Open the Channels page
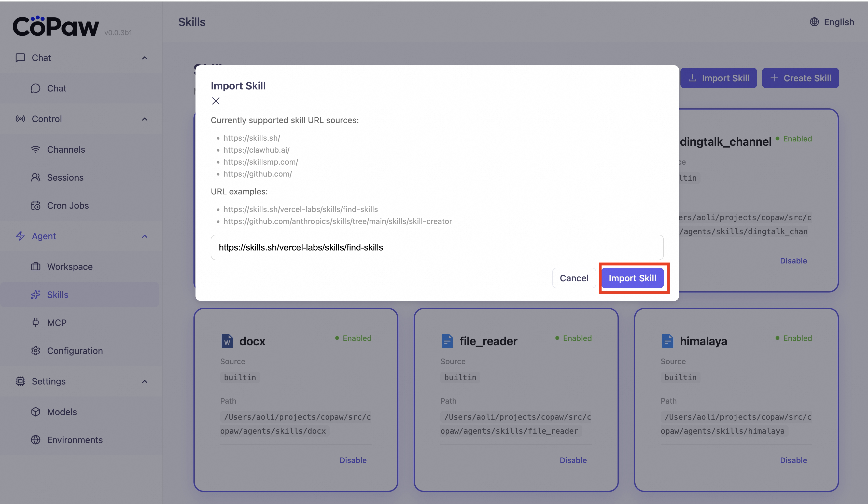 tap(66, 149)
